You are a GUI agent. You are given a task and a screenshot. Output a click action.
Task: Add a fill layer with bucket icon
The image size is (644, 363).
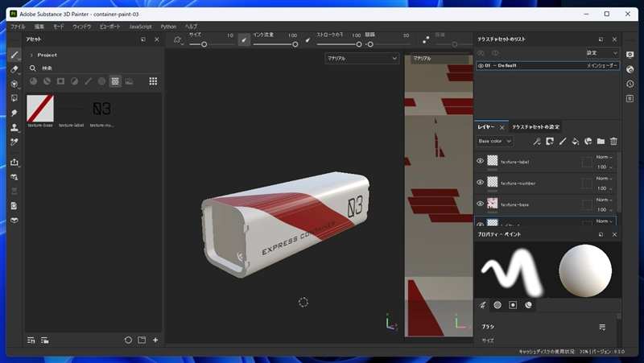click(x=575, y=141)
